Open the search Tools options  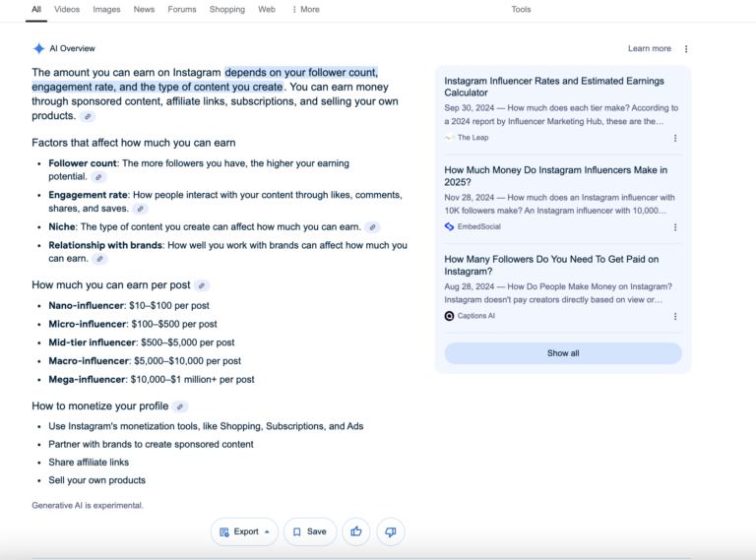521,9
